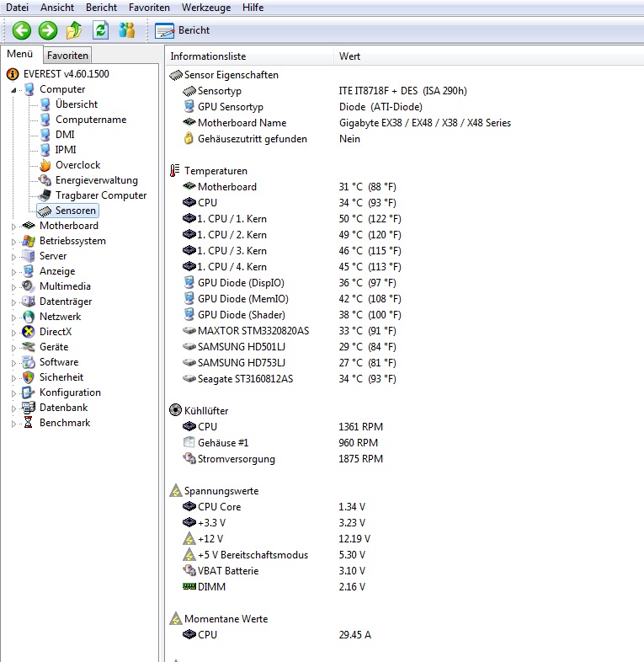
Task: Select Übersicht in the tree
Action: [x=77, y=104]
